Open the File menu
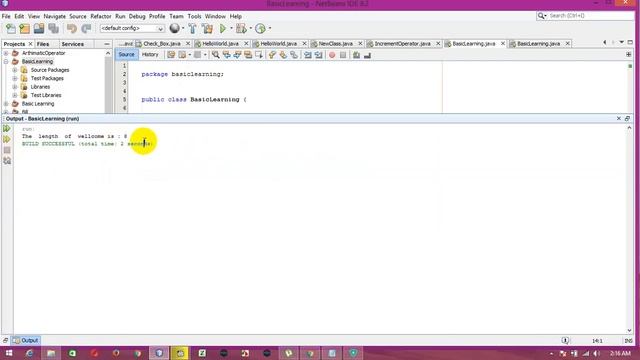640x360 pixels. pos(6,16)
